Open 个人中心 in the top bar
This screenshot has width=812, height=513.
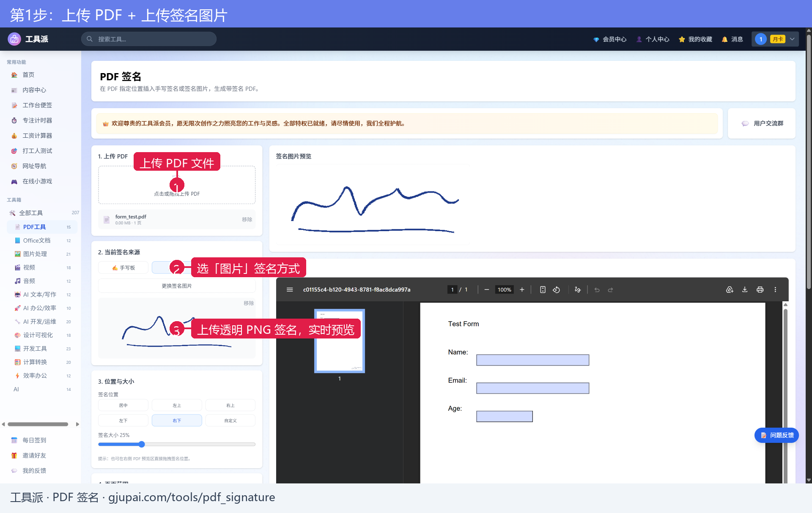653,39
